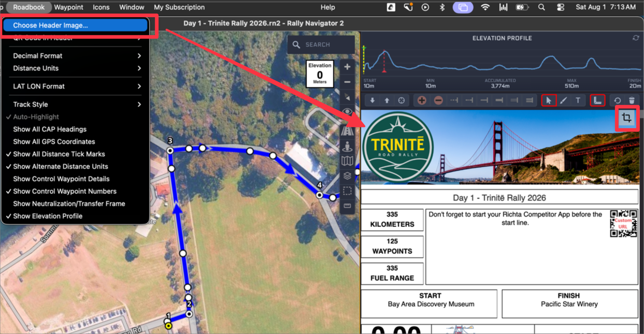Click the first dashed track line style icon
The image size is (644, 334).
point(454,100)
